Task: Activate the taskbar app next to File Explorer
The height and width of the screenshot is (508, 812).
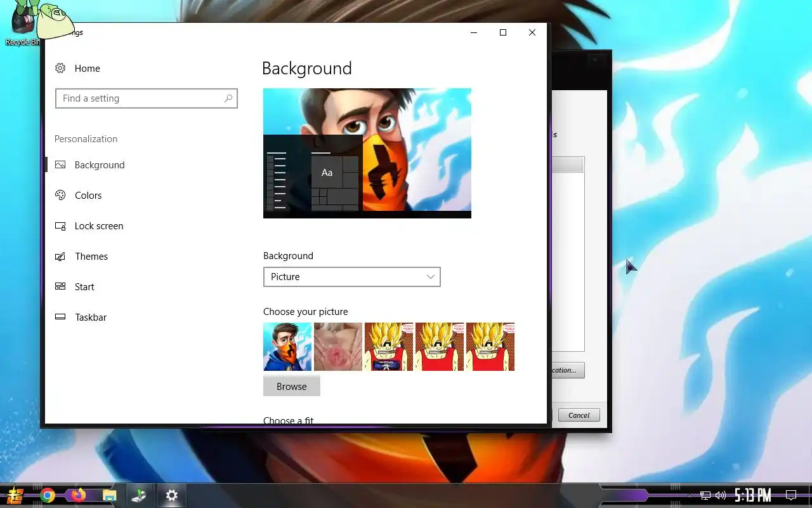Action: (140, 495)
